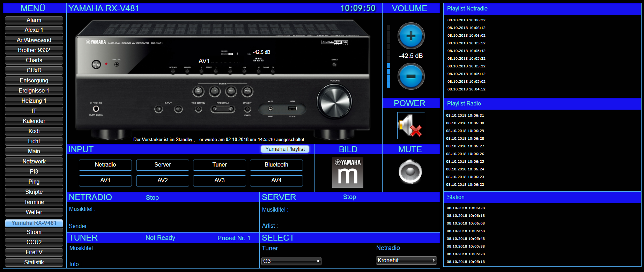Stop Server playback
This screenshot has width=644, height=272.
[x=349, y=197]
